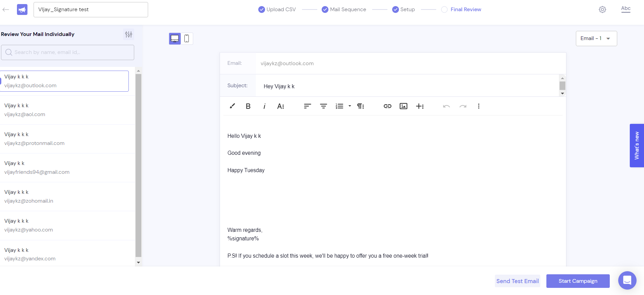Switch to desktop preview mode
Screen dimensions: 644x295
[175, 39]
